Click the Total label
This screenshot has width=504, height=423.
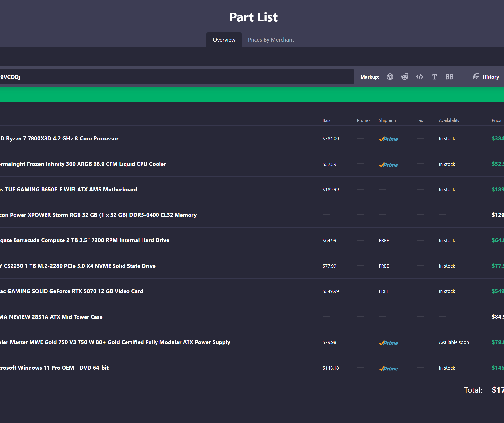pyautogui.click(x=473, y=390)
